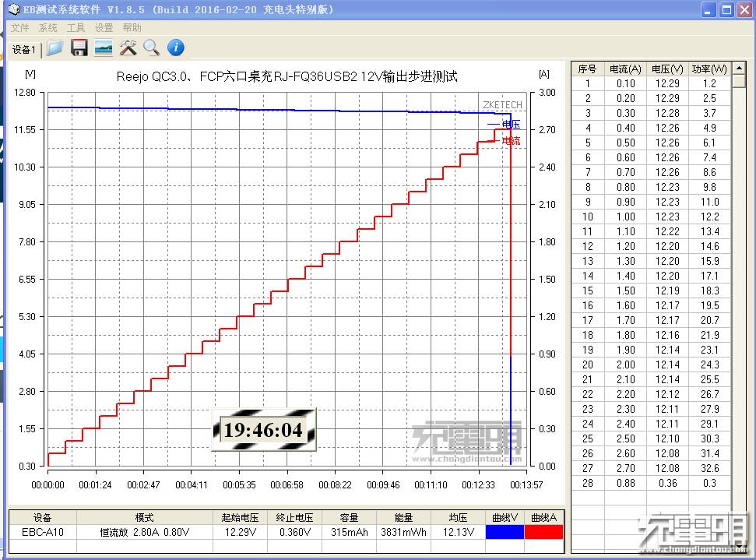Click the 12.29V starting voltage cell
The height and width of the screenshot is (560, 756).
pyautogui.click(x=240, y=532)
